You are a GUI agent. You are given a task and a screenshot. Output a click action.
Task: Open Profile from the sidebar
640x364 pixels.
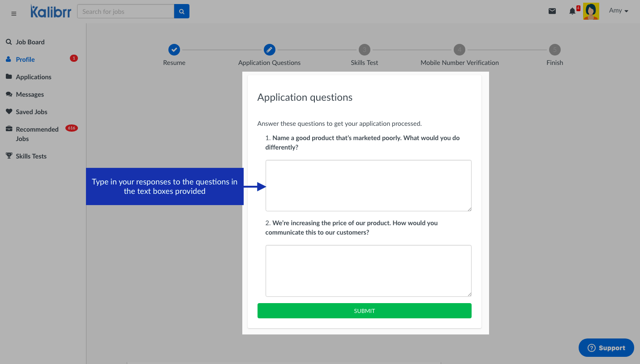click(x=25, y=60)
